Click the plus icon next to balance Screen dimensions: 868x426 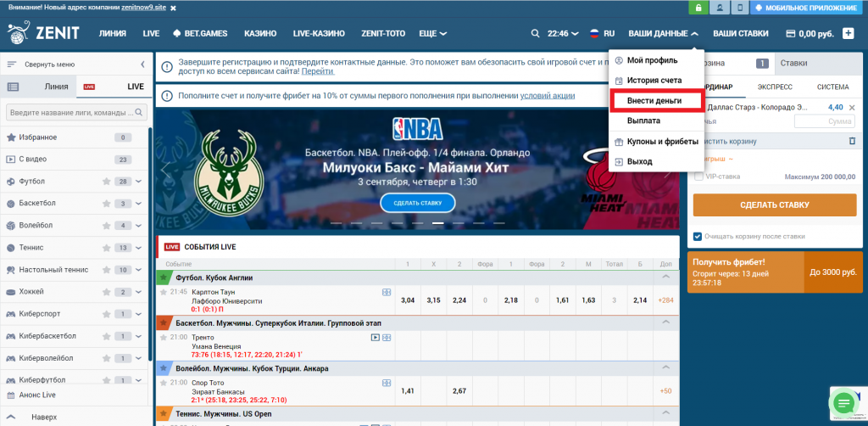pyautogui.click(x=848, y=33)
